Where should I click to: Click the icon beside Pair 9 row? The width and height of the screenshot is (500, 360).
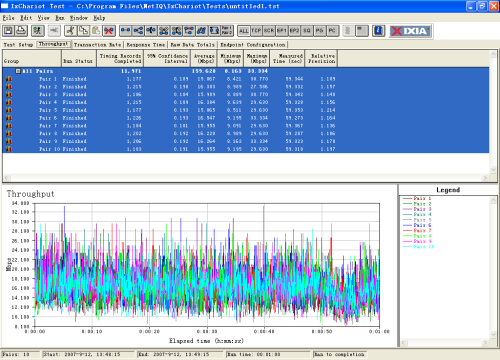(x=9, y=141)
